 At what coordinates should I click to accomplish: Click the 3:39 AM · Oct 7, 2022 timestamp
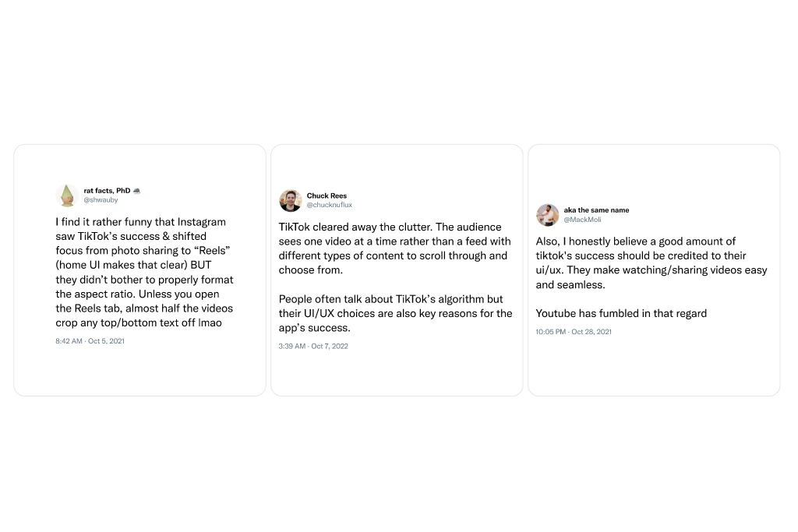point(313,346)
